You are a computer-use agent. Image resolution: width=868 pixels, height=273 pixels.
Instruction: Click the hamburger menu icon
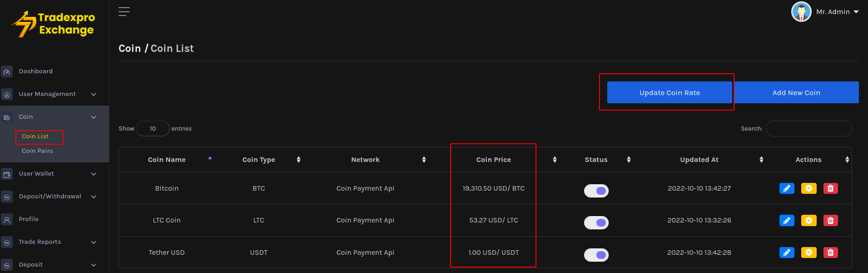click(x=124, y=12)
